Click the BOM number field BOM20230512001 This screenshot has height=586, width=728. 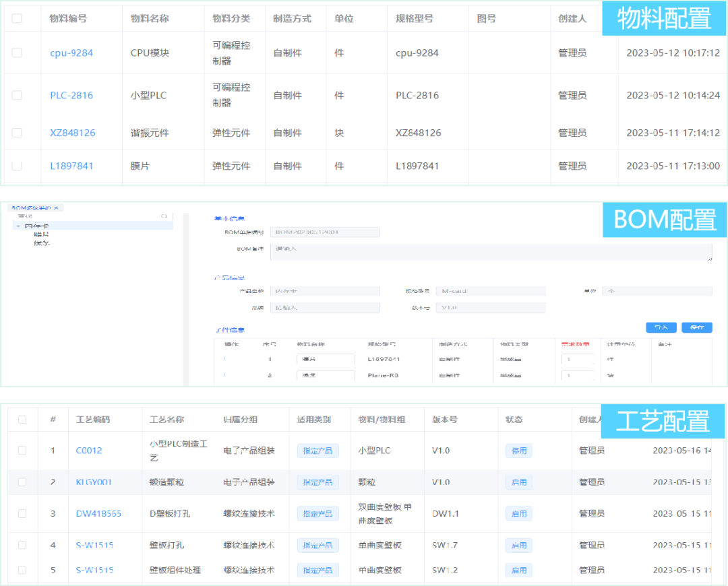click(325, 232)
